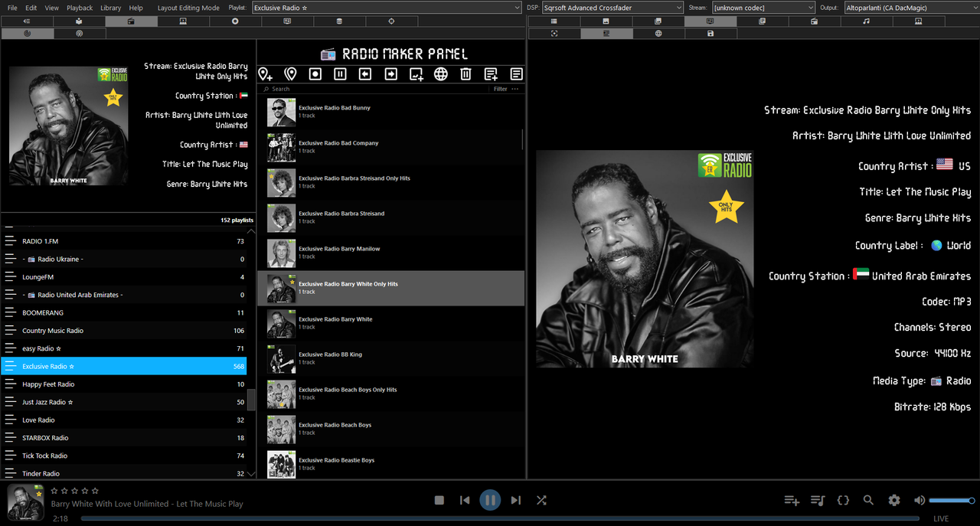Switch to the crosshair target tab in left panel
This screenshot has width=980, height=526.
tap(391, 21)
